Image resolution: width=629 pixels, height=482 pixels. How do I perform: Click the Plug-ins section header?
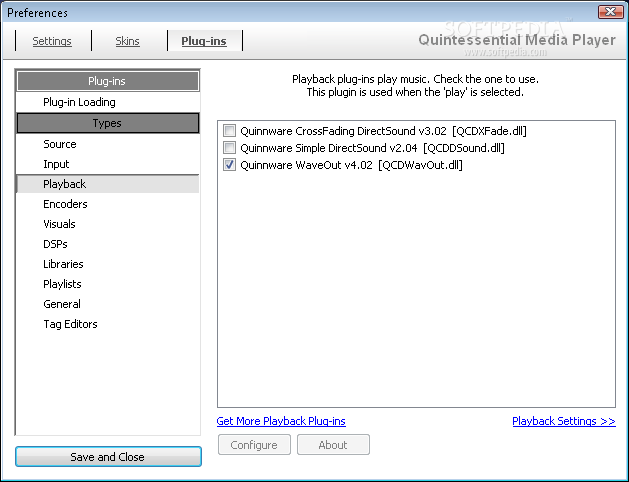(108, 81)
